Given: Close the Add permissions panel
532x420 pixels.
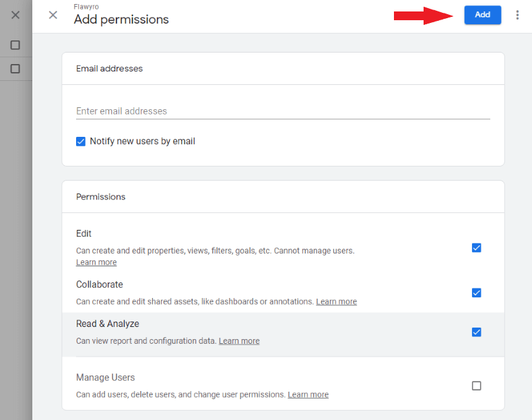Looking at the screenshot, I should 53,15.
